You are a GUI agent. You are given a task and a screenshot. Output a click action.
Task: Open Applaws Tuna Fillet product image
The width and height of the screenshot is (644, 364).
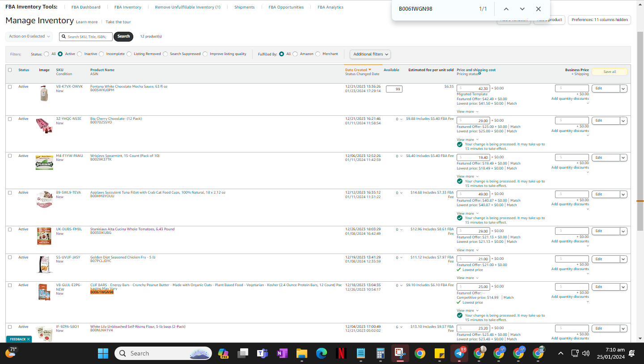[x=44, y=199]
